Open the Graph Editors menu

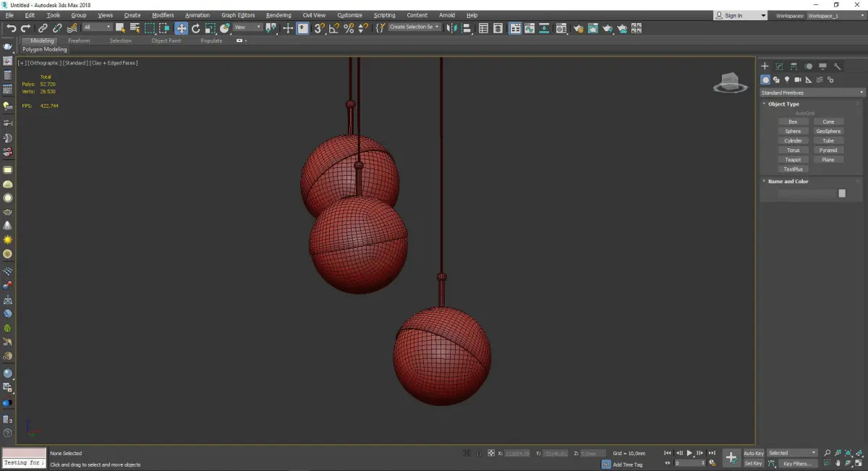238,15
